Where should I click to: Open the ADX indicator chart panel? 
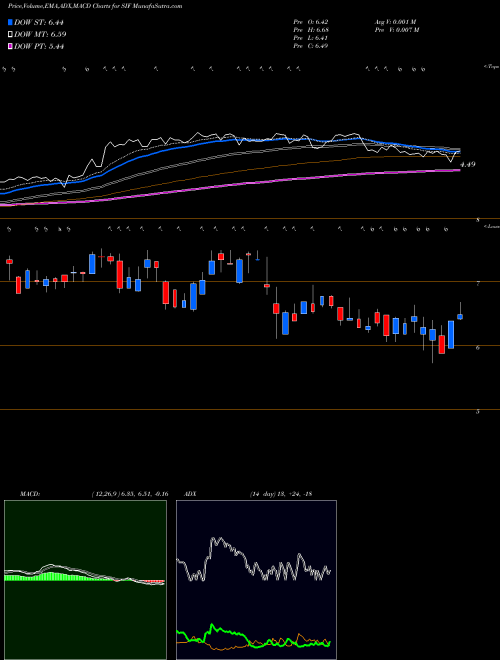[x=256, y=580]
